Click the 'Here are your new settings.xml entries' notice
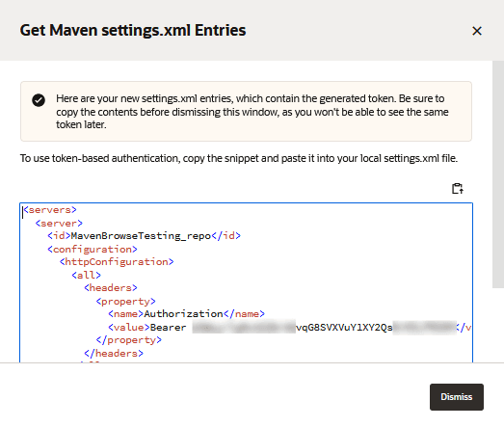This screenshot has height=427, width=504. (x=246, y=111)
